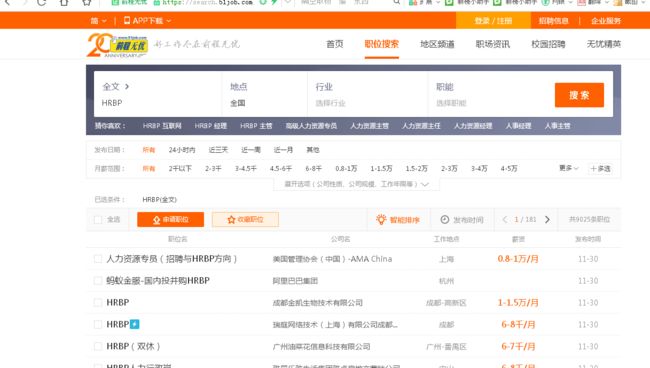Image resolution: width=650 pixels, height=368 pixels.
Task: Switch to 地区频道 tab
Action: [x=437, y=44]
